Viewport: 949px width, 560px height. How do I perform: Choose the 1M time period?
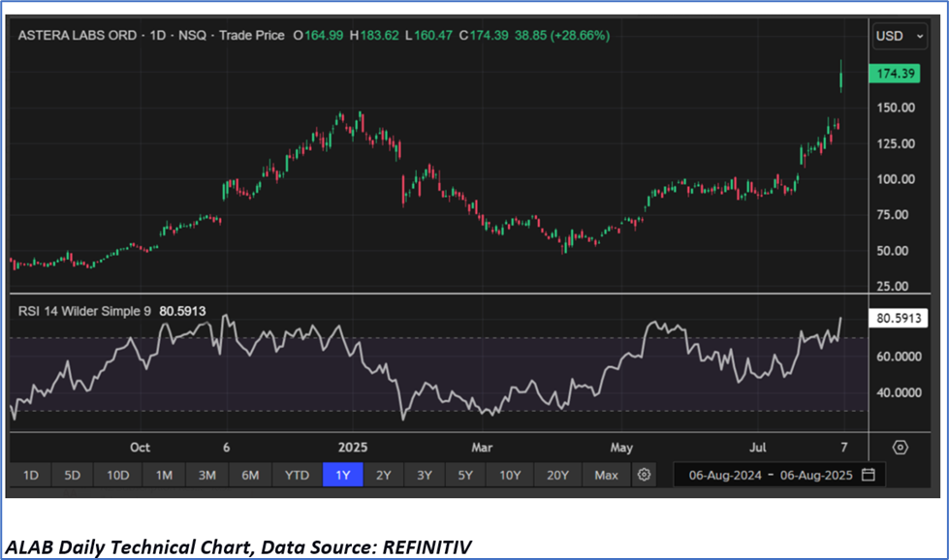point(163,475)
